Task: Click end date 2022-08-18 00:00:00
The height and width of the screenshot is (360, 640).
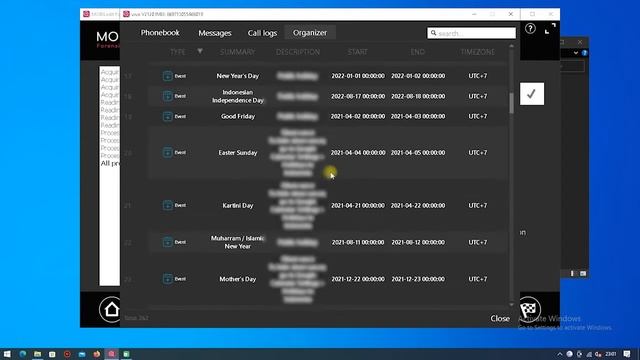Action: [x=418, y=96]
